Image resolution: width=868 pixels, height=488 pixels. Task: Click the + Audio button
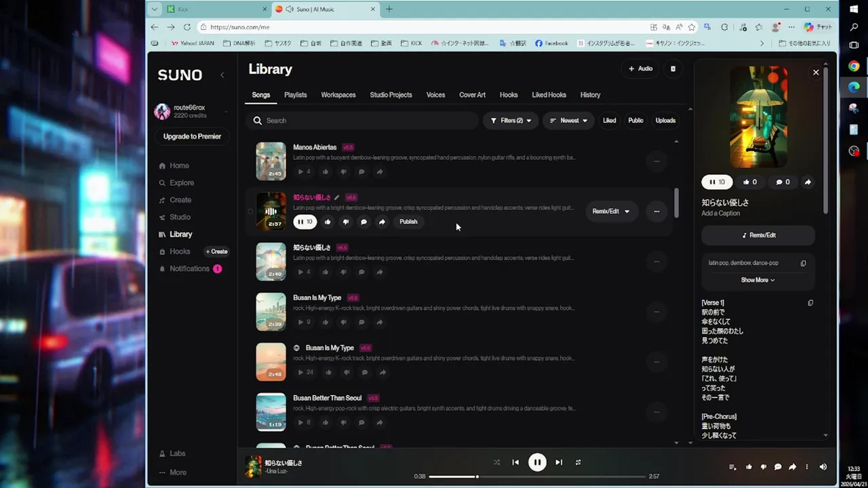tap(640, 68)
